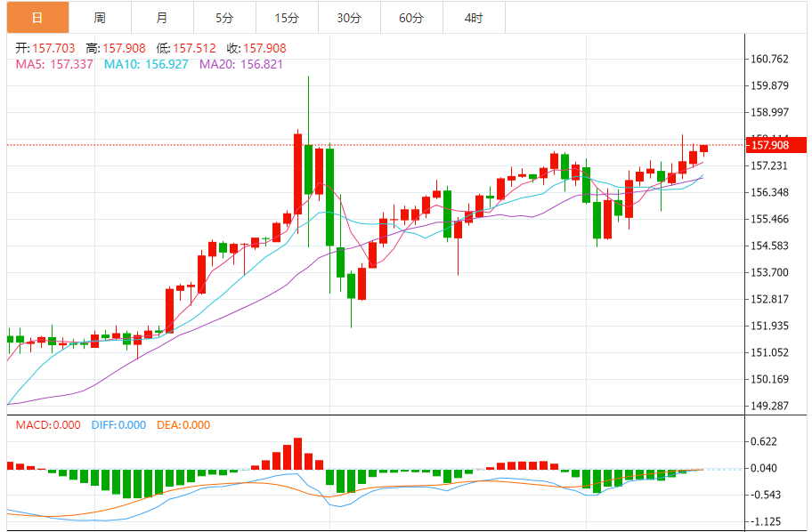Image resolution: width=812 pixels, height=532 pixels.
Task: Click the 152.817 price axis label
Action: point(769,299)
